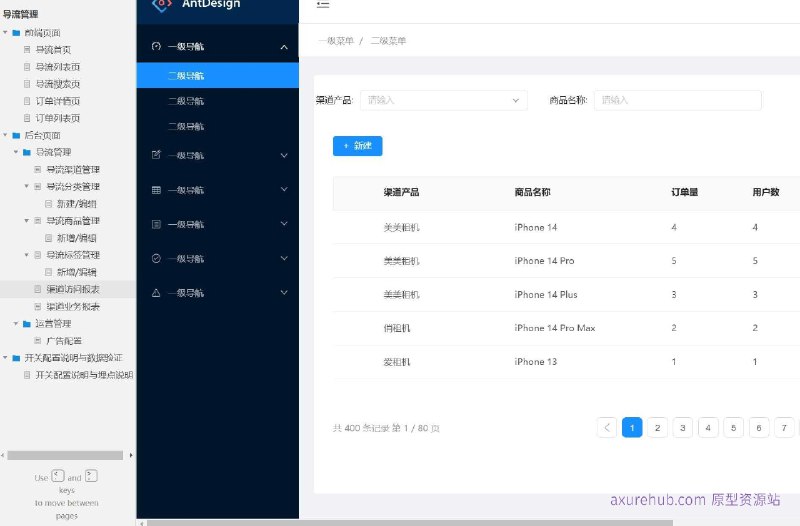Viewport: 800px width, 526px height.
Task: Collapse the expanded 一级导航 with its up chevron
Action: tap(284, 47)
